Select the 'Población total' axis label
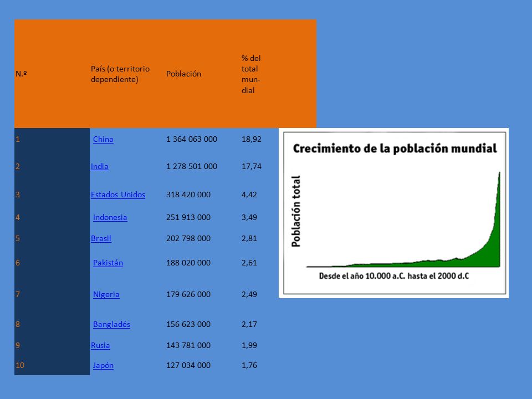This screenshot has height=399, width=532. 296,211
